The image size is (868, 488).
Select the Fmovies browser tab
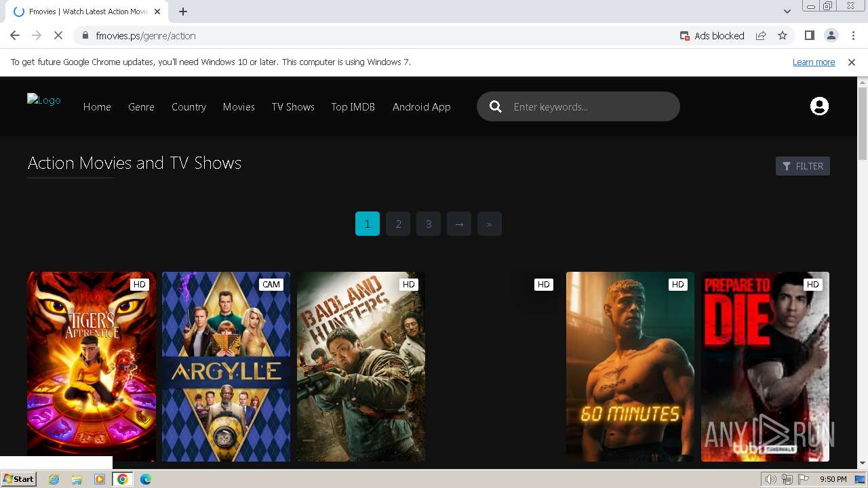[88, 12]
